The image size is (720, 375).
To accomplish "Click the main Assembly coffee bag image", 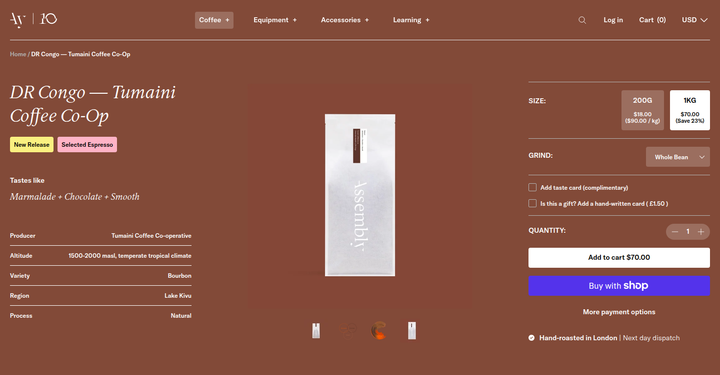I will click(x=360, y=195).
